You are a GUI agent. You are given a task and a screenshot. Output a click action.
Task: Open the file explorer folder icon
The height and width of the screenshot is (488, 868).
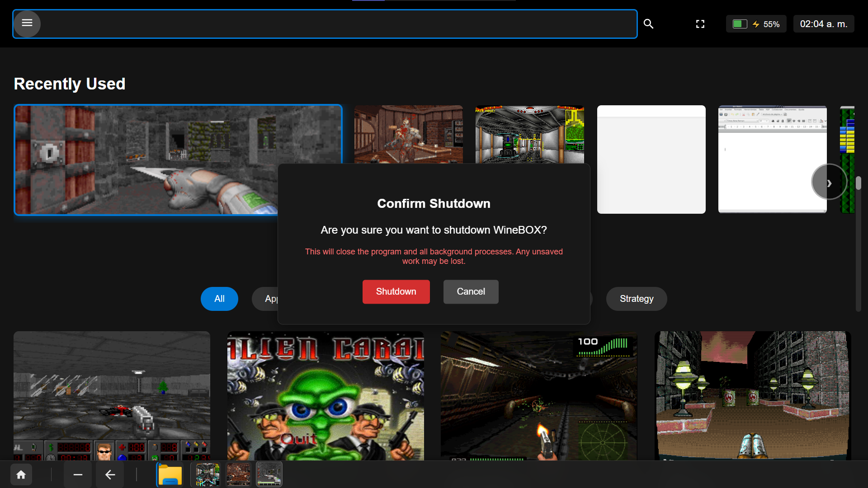[x=170, y=475]
